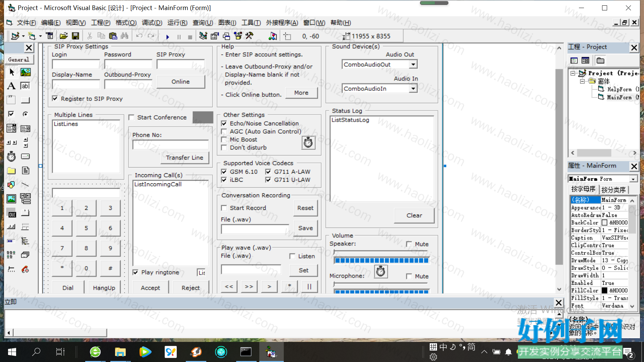Select the OptionButton control tool
The height and width of the screenshot is (362, 644).
point(25,114)
